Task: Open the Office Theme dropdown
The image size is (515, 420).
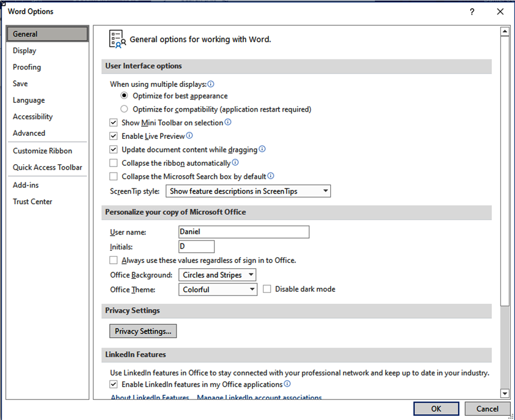Action: (x=217, y=289)
